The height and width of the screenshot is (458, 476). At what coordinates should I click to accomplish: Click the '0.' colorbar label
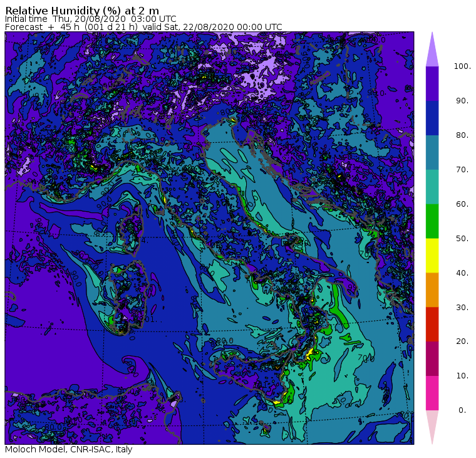click(462, 410)
